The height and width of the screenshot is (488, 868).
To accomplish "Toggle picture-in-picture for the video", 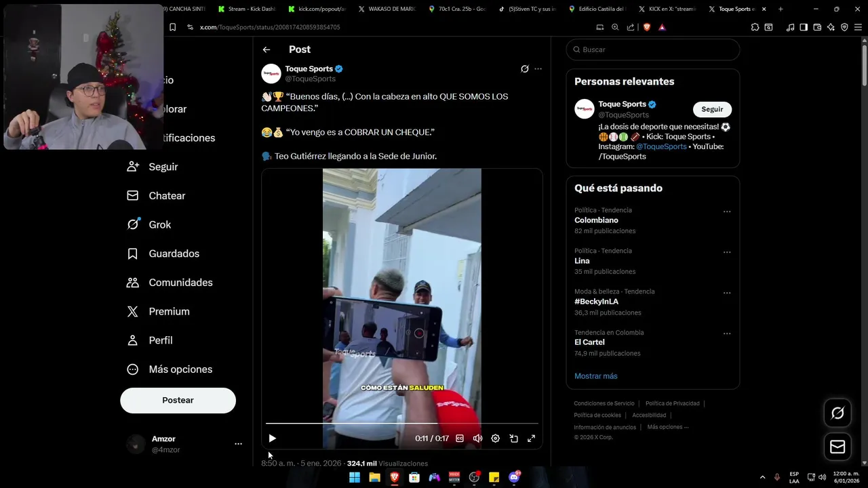I will click(513, 439).
